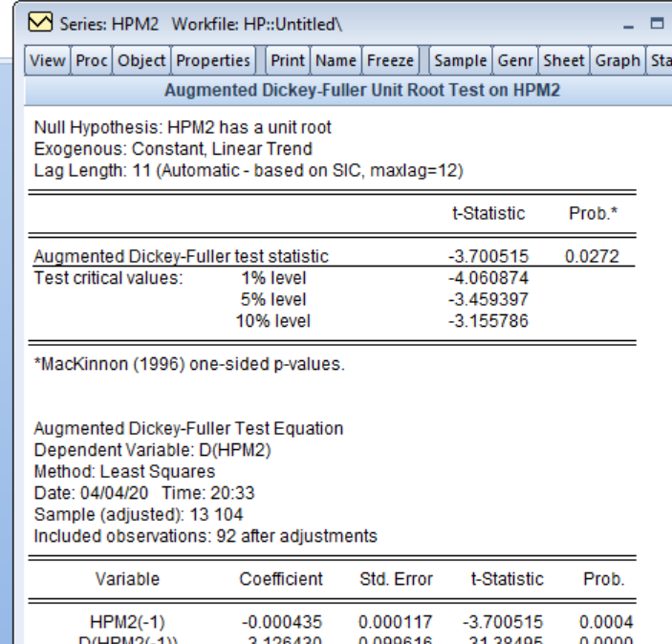Switch to Sheet view

(x=564, y=61)
